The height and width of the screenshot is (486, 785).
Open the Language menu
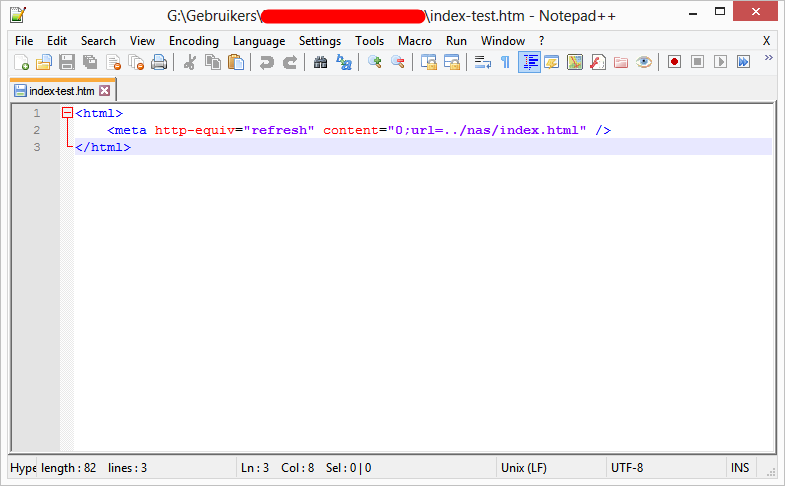(x=259, y=41)
